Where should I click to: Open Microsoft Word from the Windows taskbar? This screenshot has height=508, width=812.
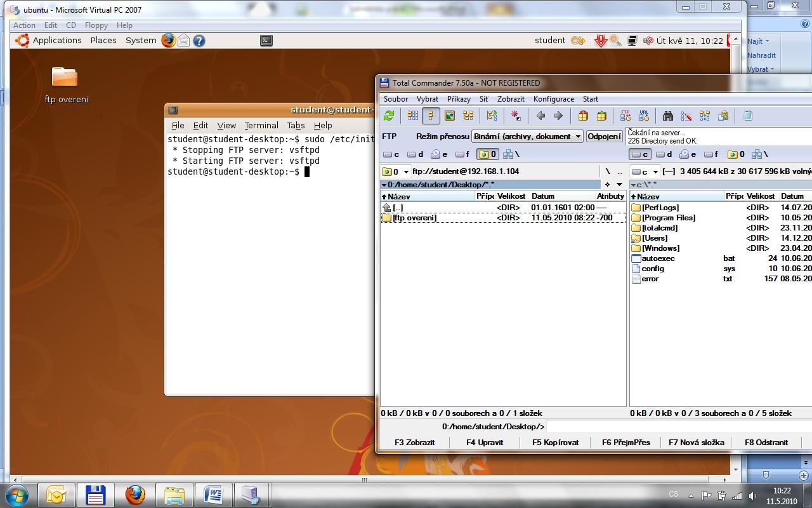click(213, 495)
